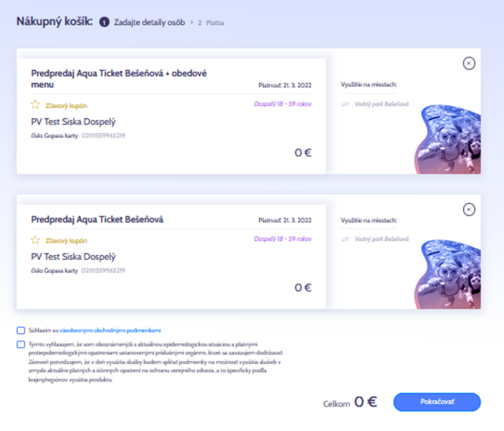Click the Pokračovať button
504x431 pixels.
pyautogui.click(x=437, y=402)
